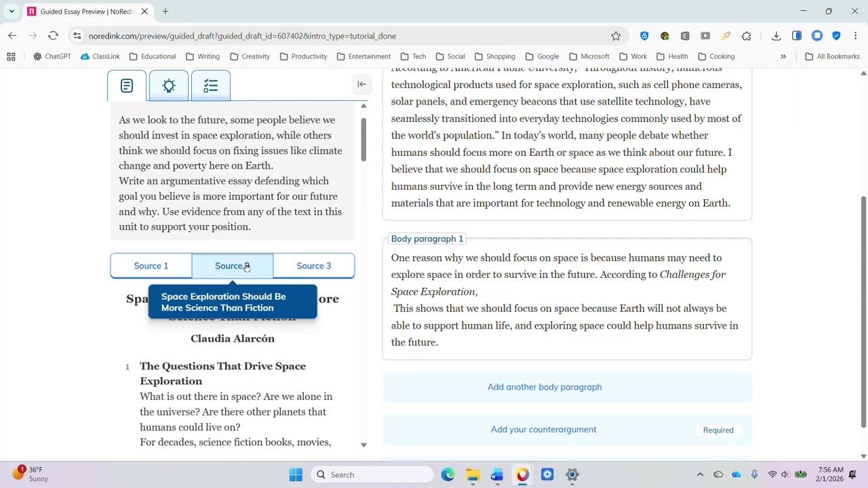Open the tab search dropdown arrow
Screen dimensions: 868x488
tap(12, 12)
